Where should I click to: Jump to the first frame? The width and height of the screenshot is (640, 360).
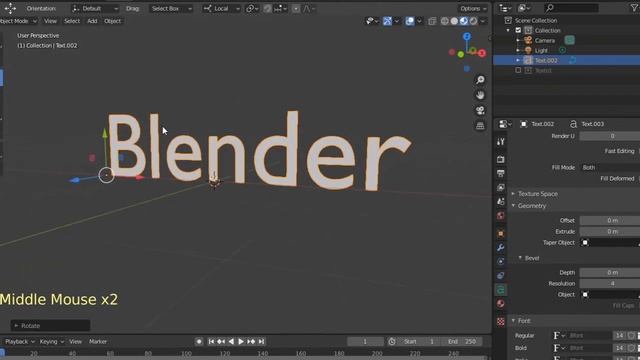click(x=211, y=342)
